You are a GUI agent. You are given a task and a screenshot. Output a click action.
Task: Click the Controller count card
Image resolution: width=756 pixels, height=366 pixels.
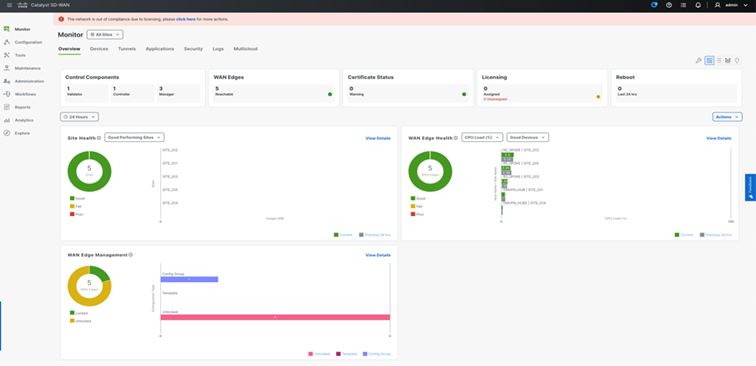pos(133,93)
